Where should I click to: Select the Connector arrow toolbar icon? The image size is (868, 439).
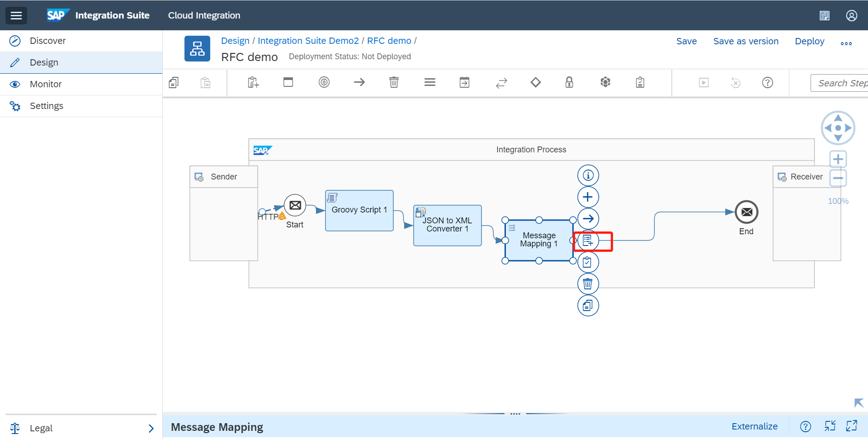(359, 82)
